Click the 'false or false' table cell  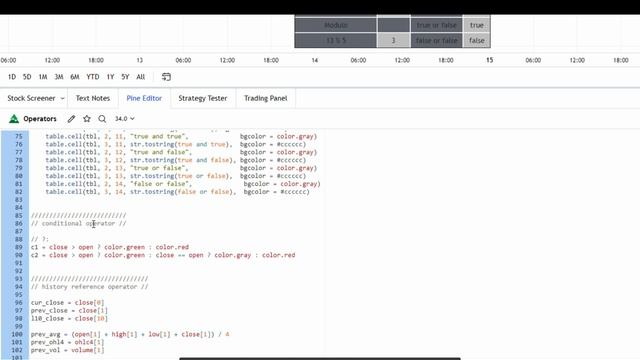pos(436,40)
